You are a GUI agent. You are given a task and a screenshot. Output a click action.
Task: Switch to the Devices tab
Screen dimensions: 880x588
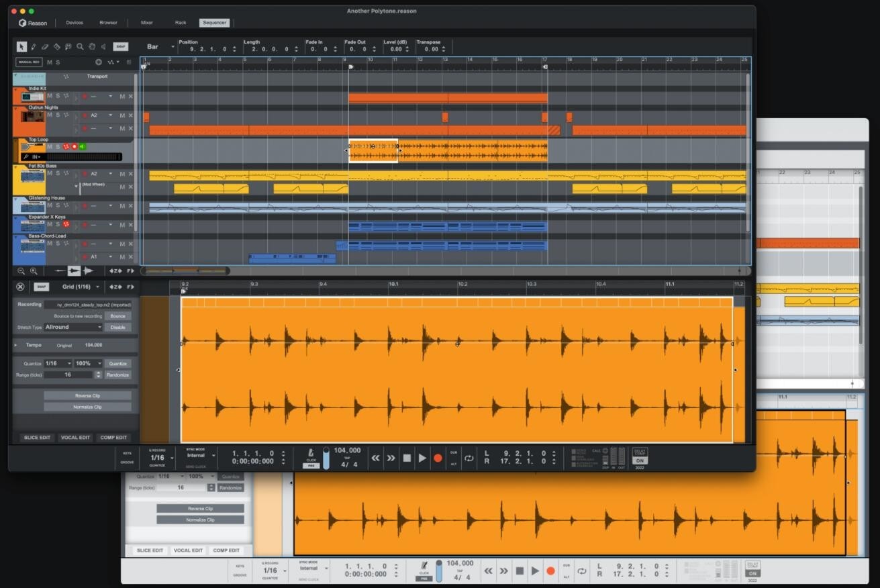[x=75, y=23]
